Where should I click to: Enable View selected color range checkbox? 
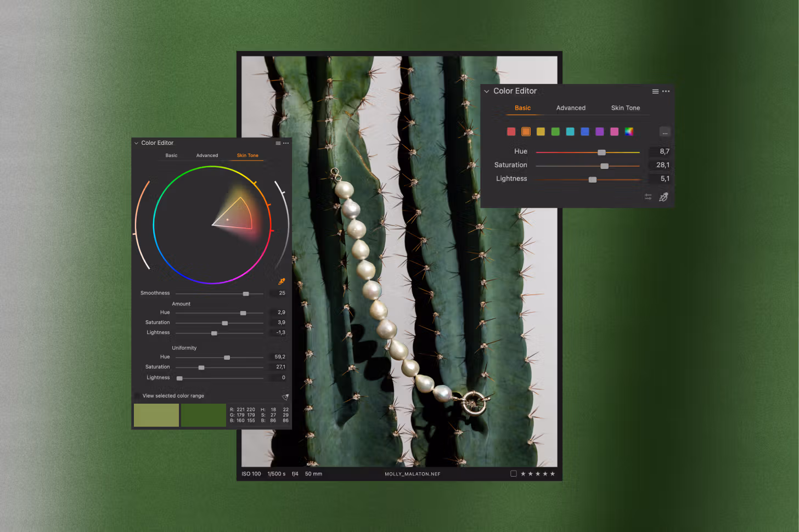137,396
